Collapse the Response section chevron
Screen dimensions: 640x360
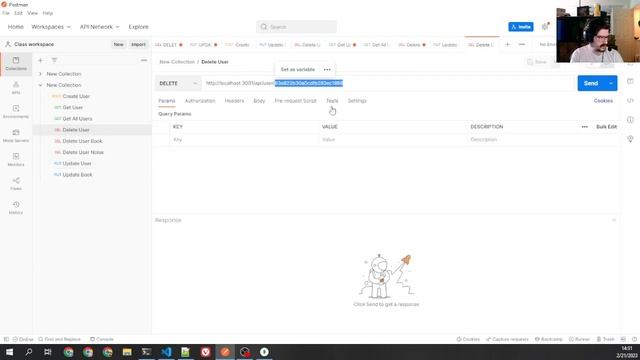pos(614,220)
